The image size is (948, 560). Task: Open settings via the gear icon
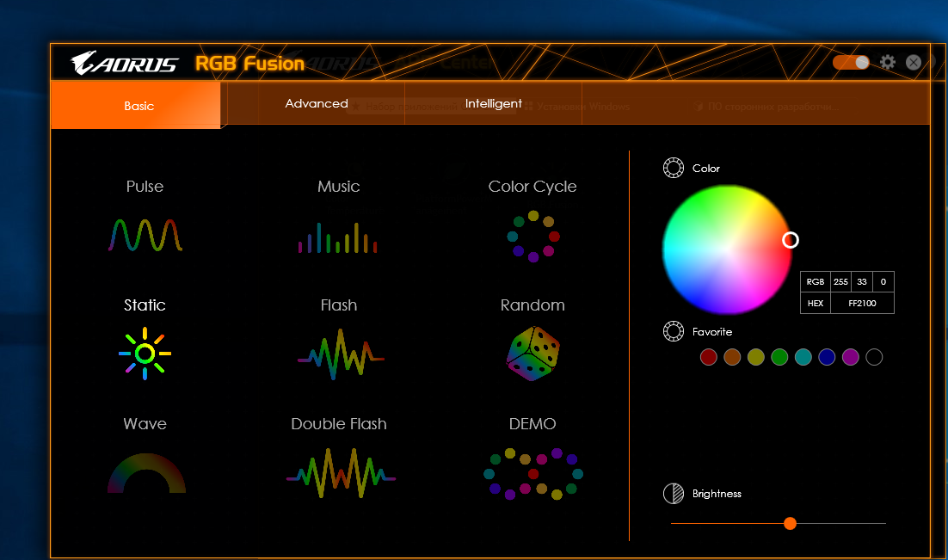[887, 62]
